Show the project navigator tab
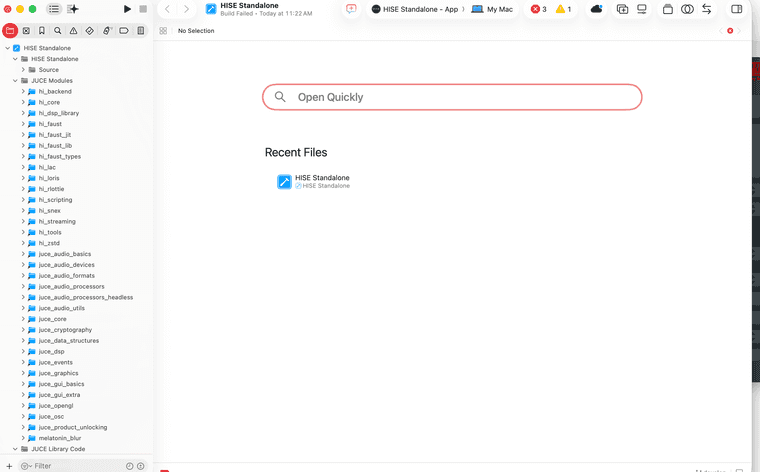This screenshot has width=760, height=472. [10, 31]
